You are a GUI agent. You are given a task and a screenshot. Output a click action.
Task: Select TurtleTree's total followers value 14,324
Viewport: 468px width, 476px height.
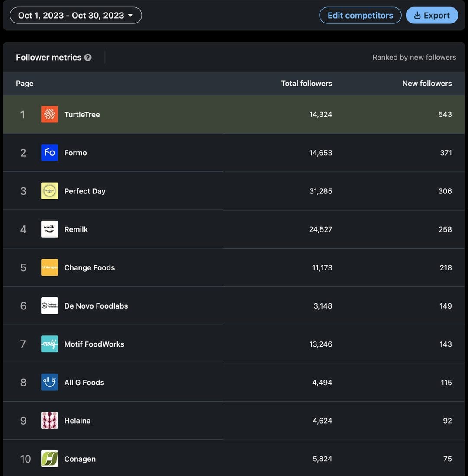321,114
